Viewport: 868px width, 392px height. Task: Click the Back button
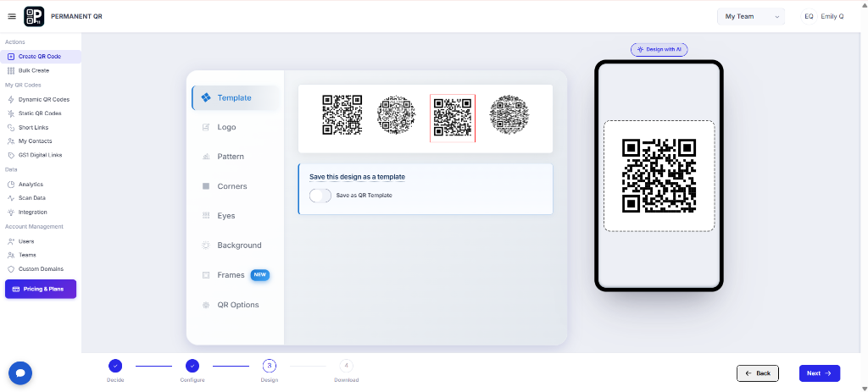tap(757, 373)
